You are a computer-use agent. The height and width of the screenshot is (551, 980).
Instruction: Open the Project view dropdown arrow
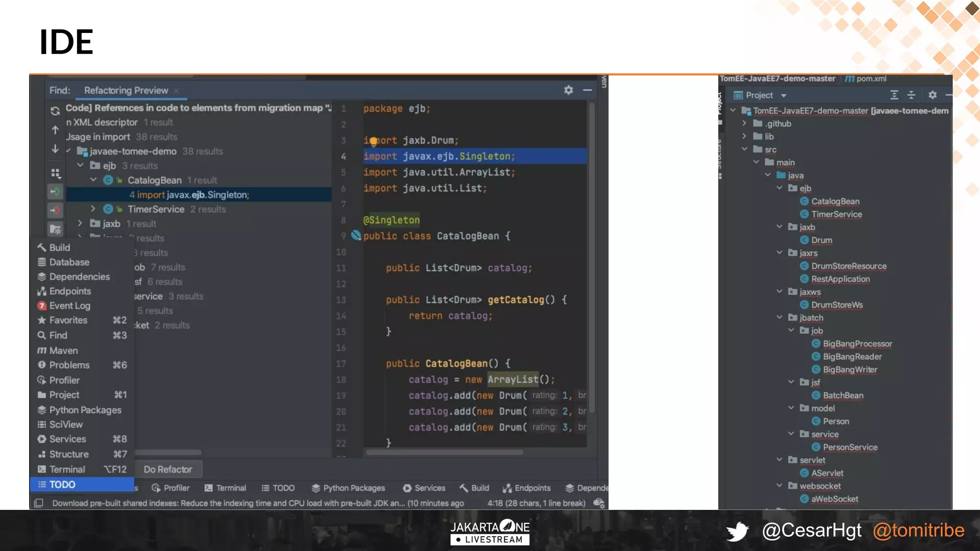783,96
